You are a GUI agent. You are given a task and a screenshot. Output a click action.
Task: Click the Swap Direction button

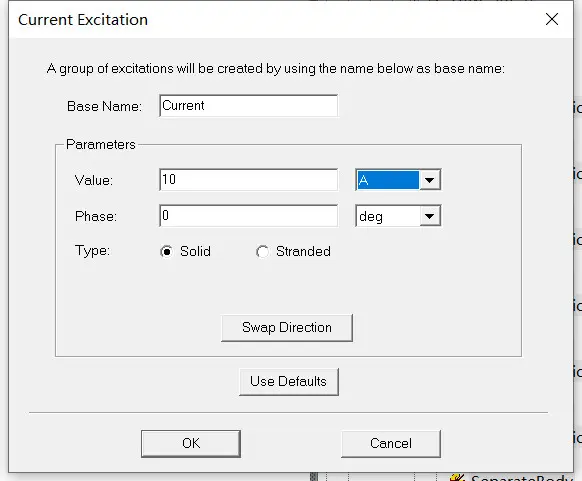click(287, 328)
